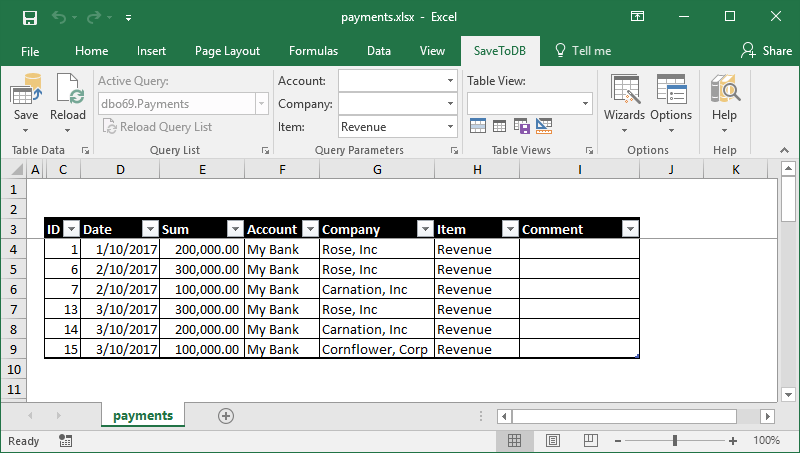
Task: Click the Share button
Action: pos(767,51)
